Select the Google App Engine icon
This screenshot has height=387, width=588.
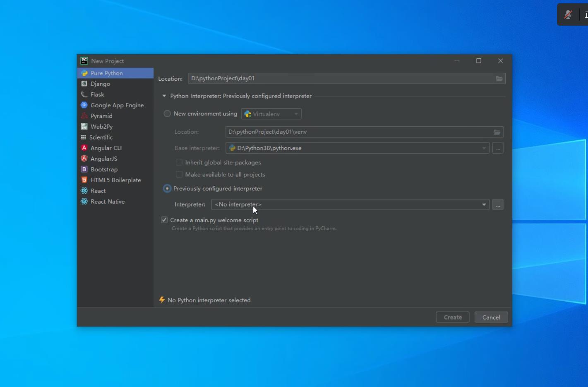pyautogui.click(x=84, y=105)
